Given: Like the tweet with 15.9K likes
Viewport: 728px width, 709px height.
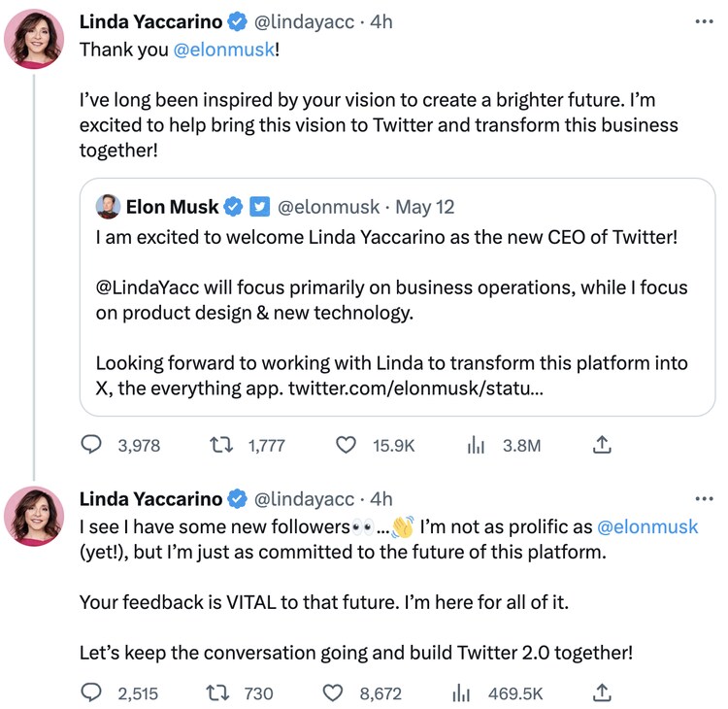Looking at the screenshot, I should pyautogui.click(x=346, y=445).
